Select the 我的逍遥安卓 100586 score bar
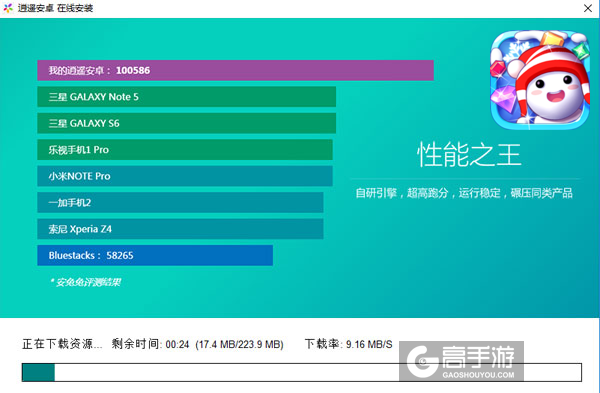Image resolution: width=600 pixels, height=393 pixels. coord(235,70)
